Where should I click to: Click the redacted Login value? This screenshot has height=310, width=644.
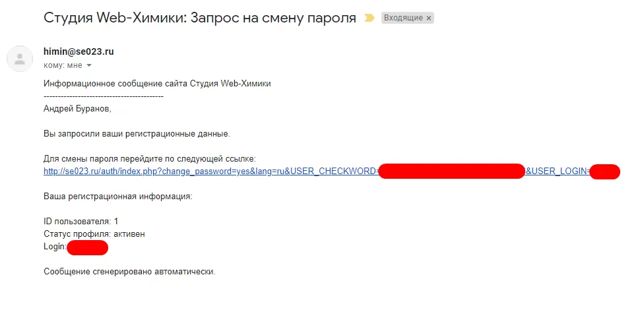pyautogui.click(x=87, y=247)
